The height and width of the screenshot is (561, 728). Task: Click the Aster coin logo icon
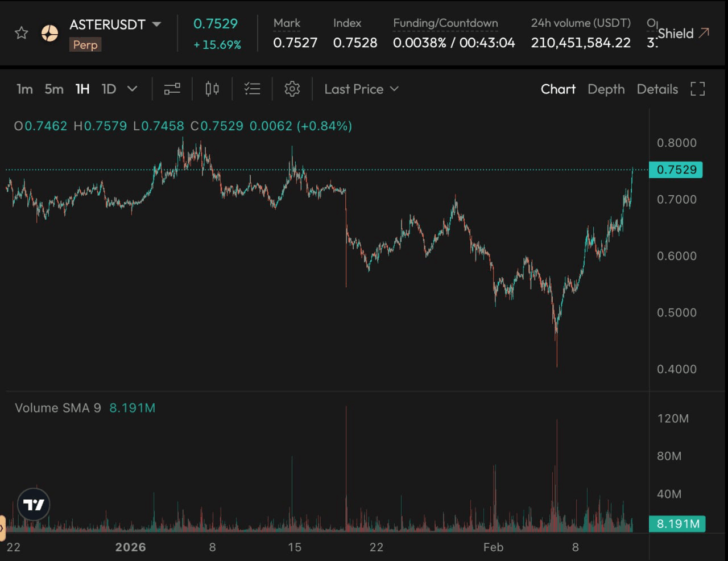click(50, 33)
